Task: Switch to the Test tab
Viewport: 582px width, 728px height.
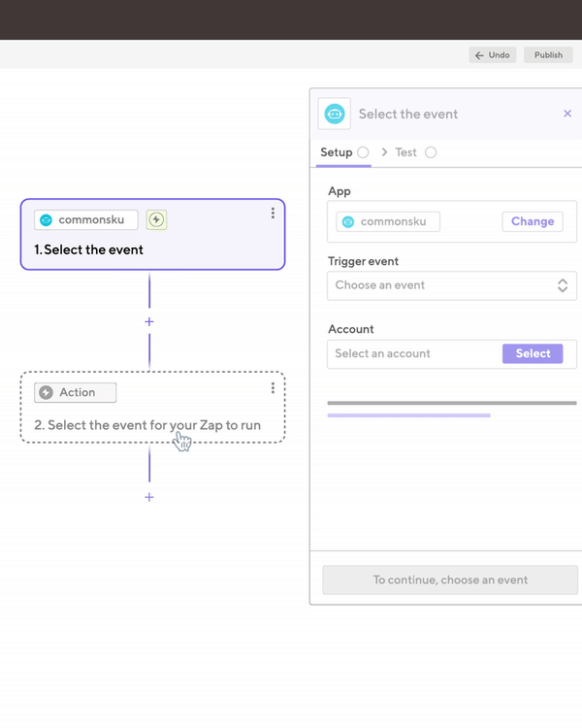Action: 405,152
